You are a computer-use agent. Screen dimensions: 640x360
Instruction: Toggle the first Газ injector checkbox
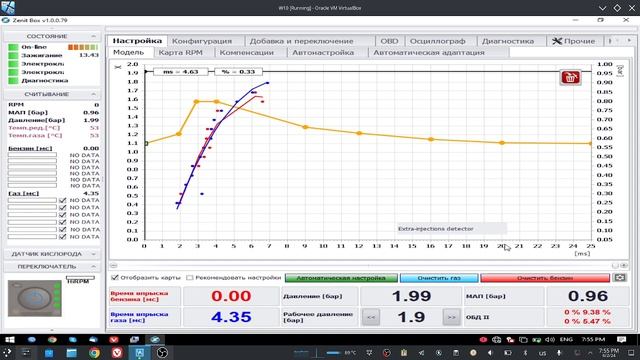pyautogui.click(x=62, y=200)
